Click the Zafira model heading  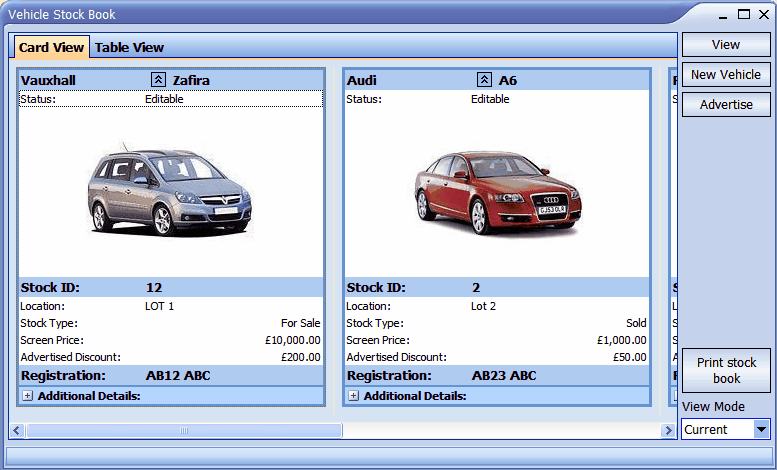pos(191,80)
